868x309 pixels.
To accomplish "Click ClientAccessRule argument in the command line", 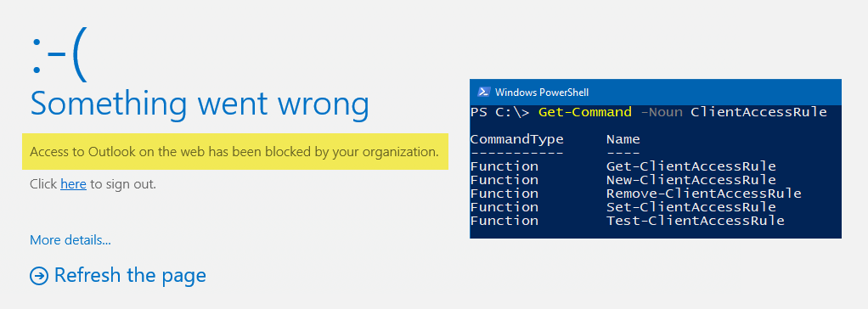I will coord(758,112).
